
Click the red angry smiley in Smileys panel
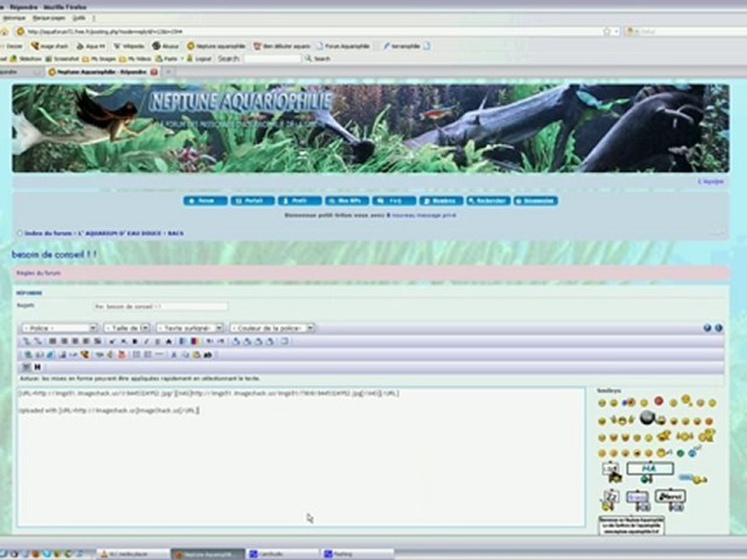click(658, 401)
